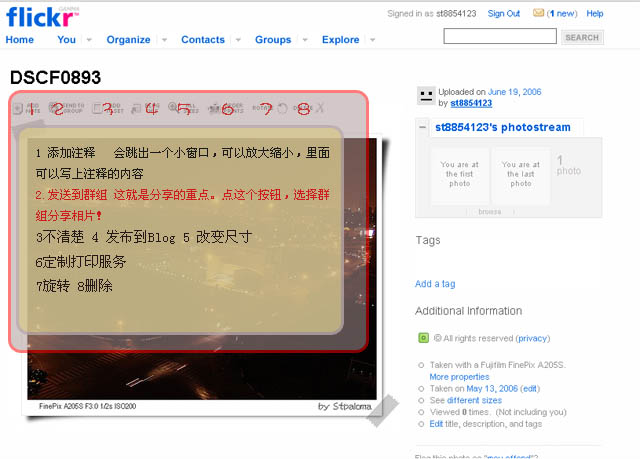Open the dropdown arrow beside You

coord(89,40)
